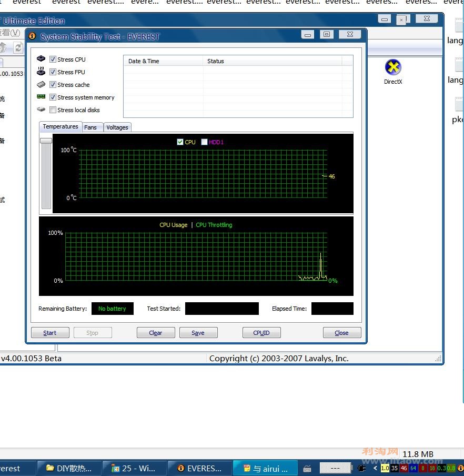Click the cache chip icon beside Stress cache
Screen dimensions: 464x476
[41, 84]
